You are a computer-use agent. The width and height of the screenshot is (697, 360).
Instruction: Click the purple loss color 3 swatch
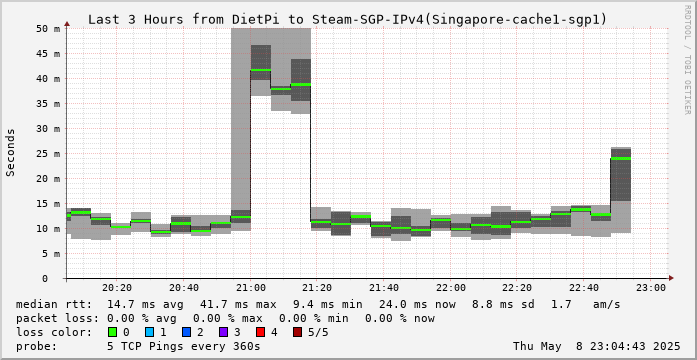pyautogui.click(x=224, y=332)
